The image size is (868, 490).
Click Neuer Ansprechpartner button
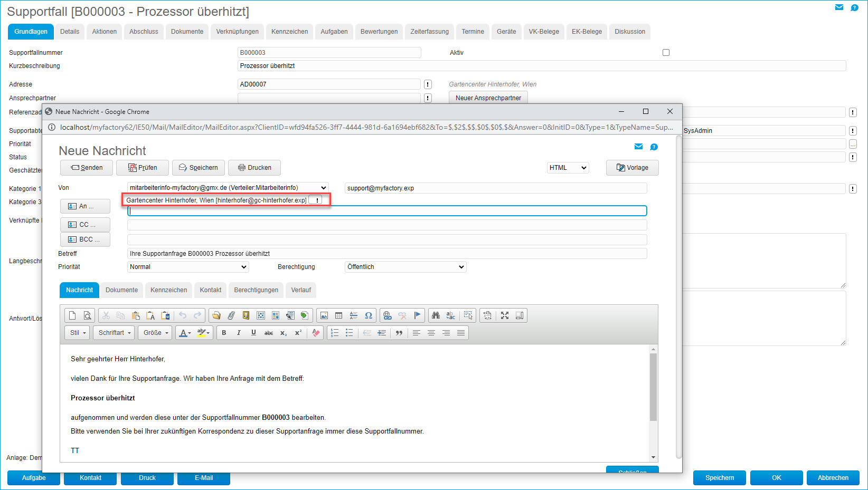488,98
